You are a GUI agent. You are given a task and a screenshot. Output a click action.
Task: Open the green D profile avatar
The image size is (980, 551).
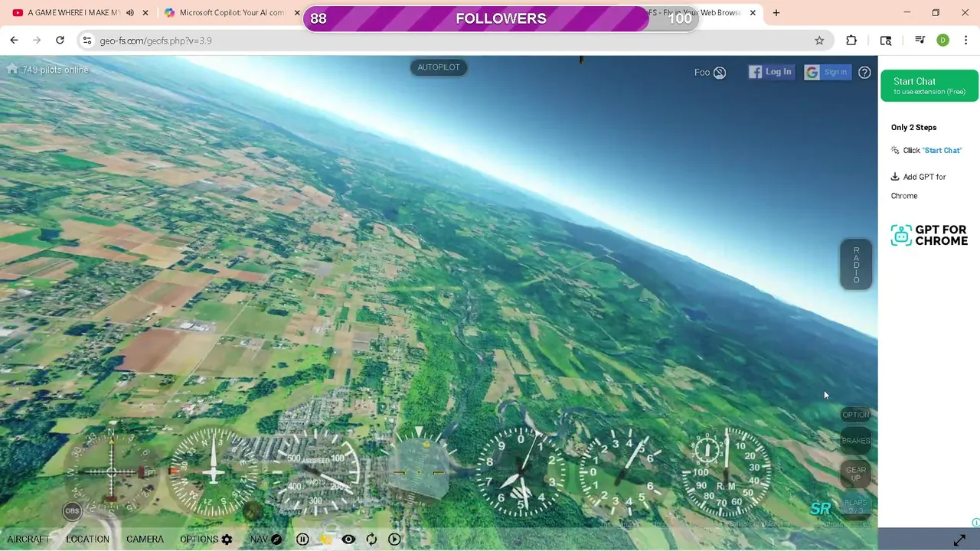coord(943,41)
